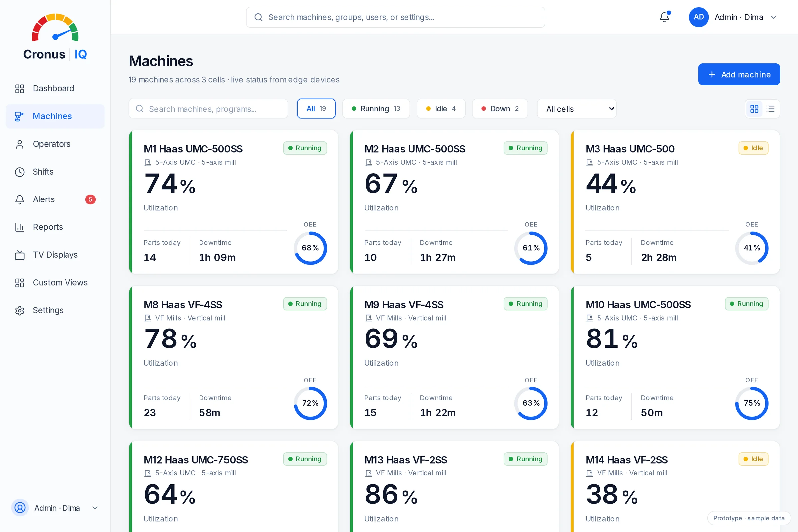Go to Operators in the sidebar
Image resolution: width=798 pixels, height=532 pixels.
coord(55,144)
